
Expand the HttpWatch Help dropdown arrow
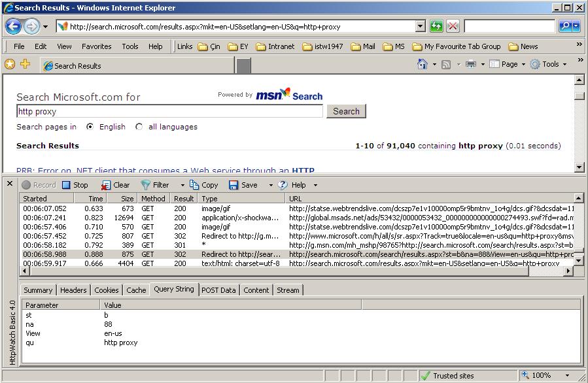pos(315,185)
